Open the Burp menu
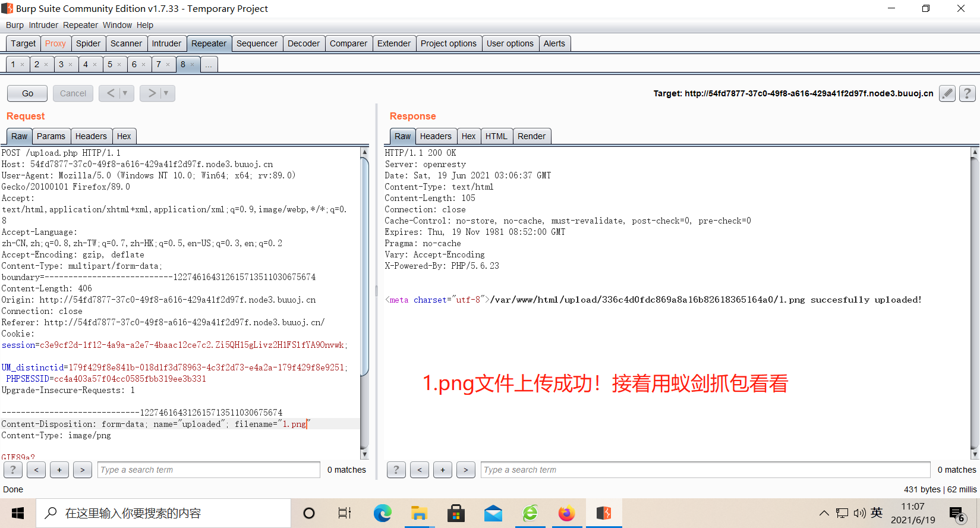This screenshot has width=980, height=528. point(15,25)
